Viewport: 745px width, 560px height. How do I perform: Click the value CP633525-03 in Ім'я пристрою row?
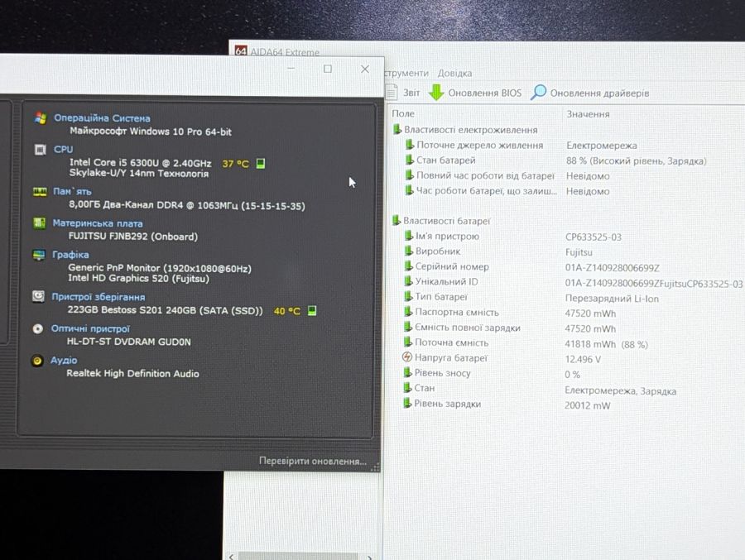(x=594, y=237)
